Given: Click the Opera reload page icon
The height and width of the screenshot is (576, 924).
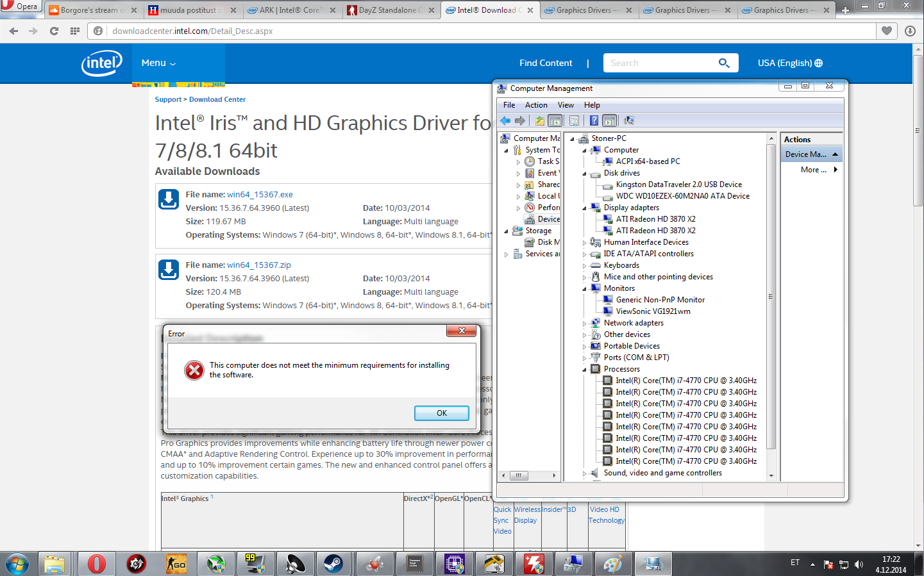Looking at the screenshot, I should coord(54,31).
